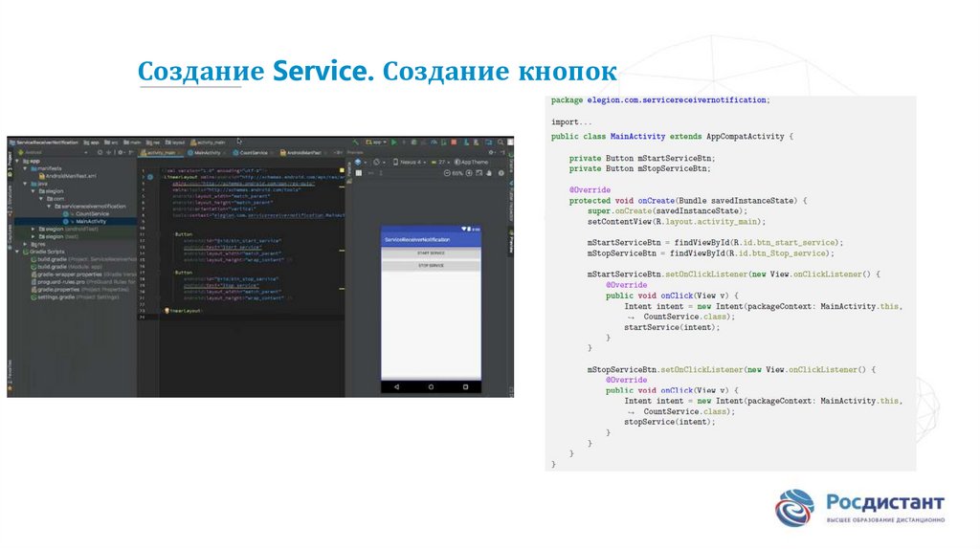Select proguard-rules.pro file

tap(82, 282)
